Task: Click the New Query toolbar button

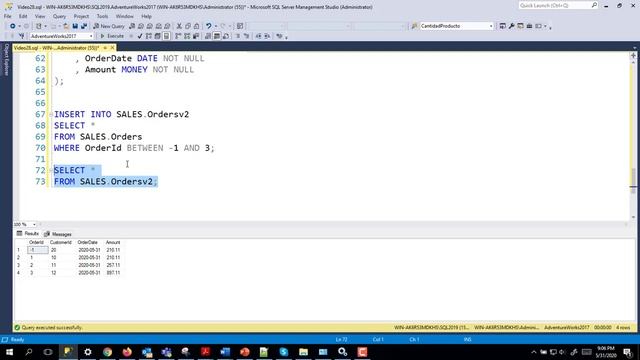Action: pos(109,26)
